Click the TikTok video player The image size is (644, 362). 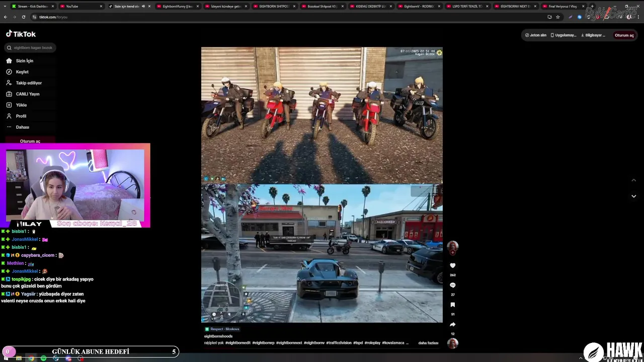(322, 185)
